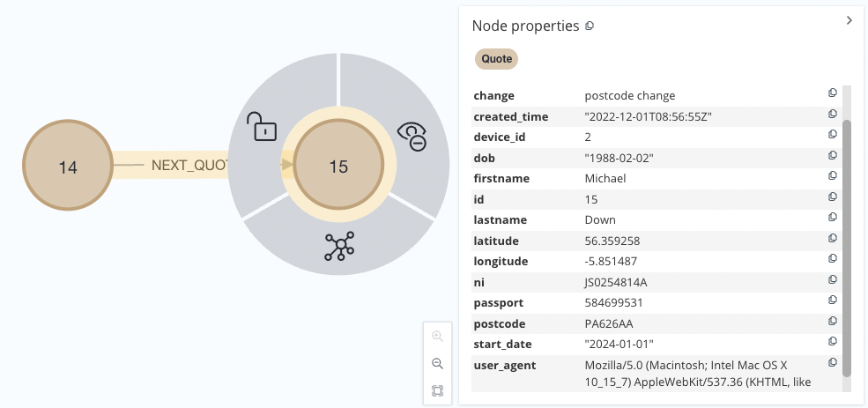This screenshot has width=868, height=408.
Task: Collapse the Node properties panel chevron
Action: click(849, 20)
